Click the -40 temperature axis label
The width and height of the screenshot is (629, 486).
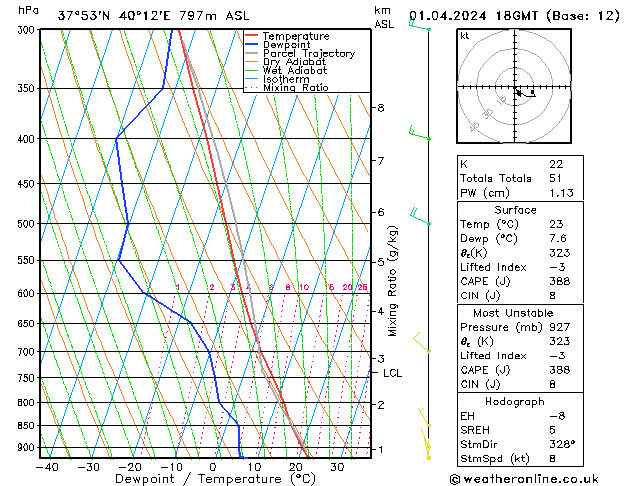click(47, 468)
